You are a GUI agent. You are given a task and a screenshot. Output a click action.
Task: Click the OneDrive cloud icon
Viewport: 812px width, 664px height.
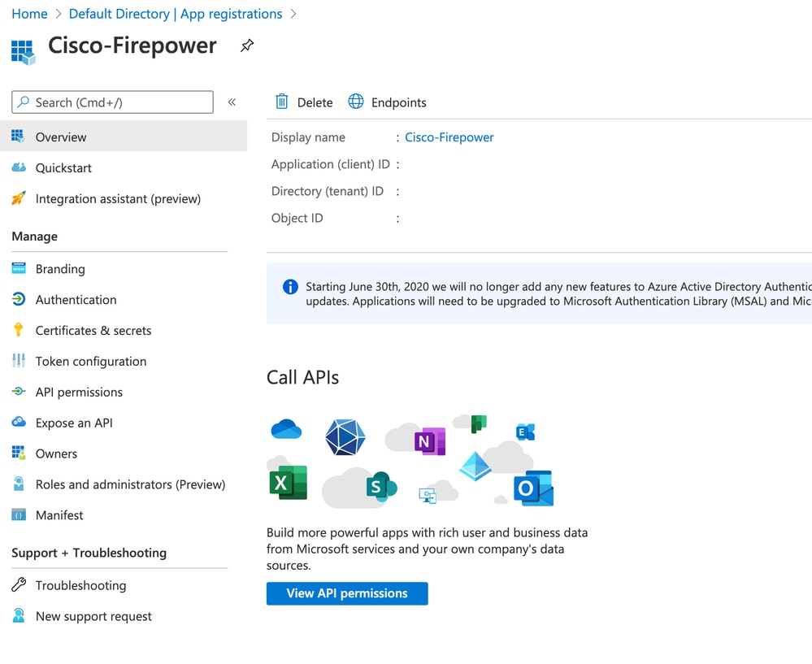click(286, 429)
